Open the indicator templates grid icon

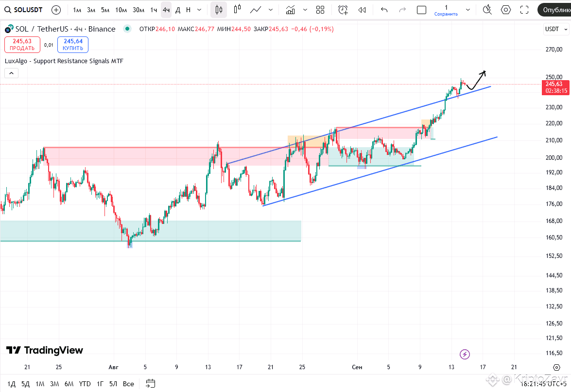(320, 10)
